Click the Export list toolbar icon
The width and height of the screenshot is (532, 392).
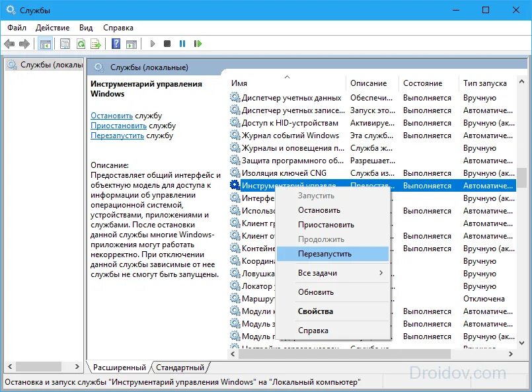(96, 44)
